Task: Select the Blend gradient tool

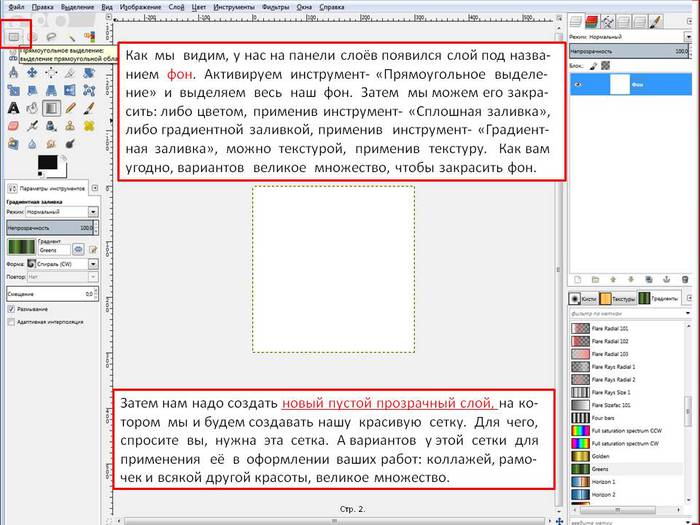Action: pos(51,108)
